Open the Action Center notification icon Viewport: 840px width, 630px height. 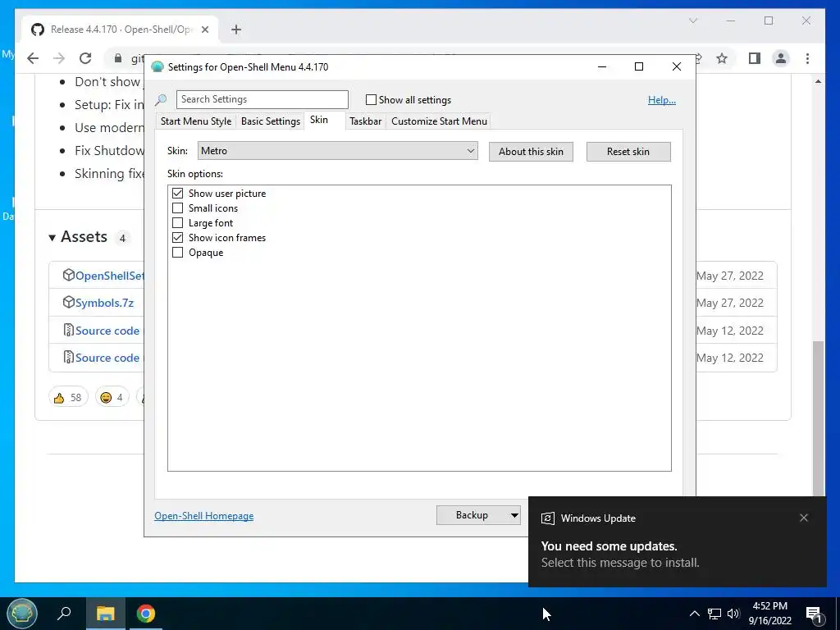coord(814,614)
